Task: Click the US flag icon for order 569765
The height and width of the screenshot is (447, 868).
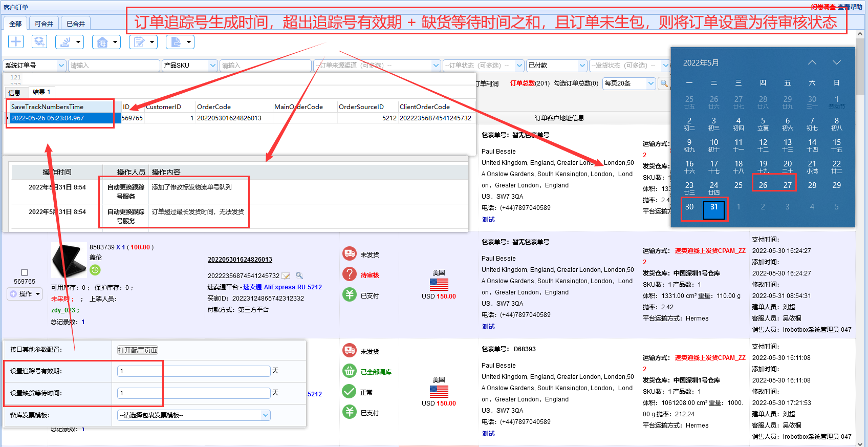Action: point(439,285)
